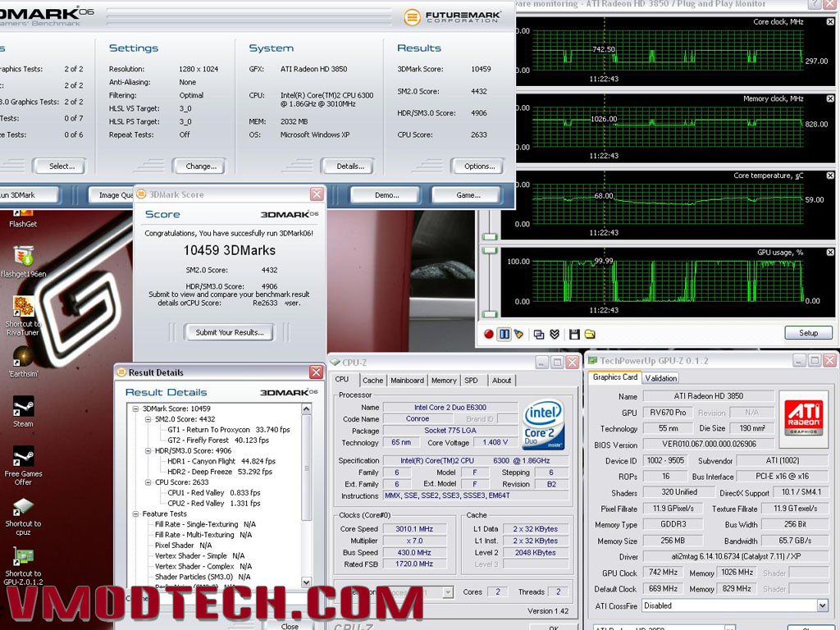Open the processor selection dropdown in CPU-Z

pos(449,592)
